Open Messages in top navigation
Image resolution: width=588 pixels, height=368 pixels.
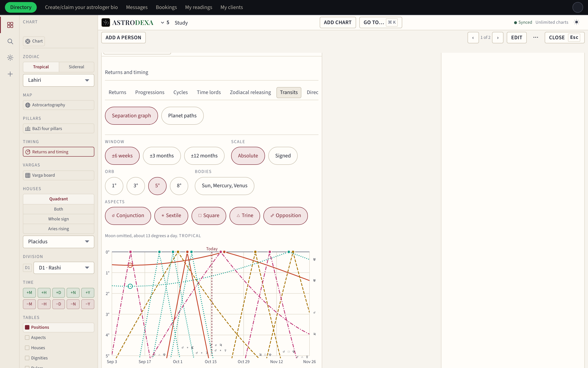[x=137, y=7]
